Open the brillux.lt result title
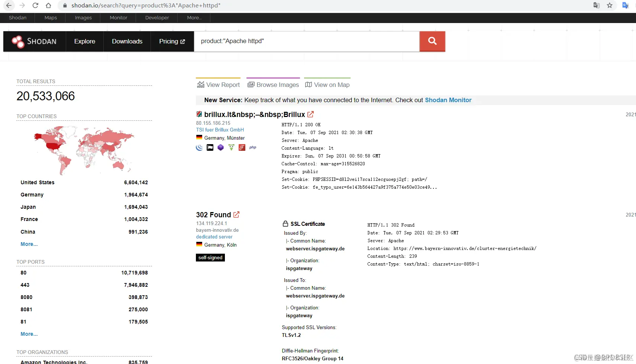Viewport: 636px width, 364px height. click(x=255, y=114)
